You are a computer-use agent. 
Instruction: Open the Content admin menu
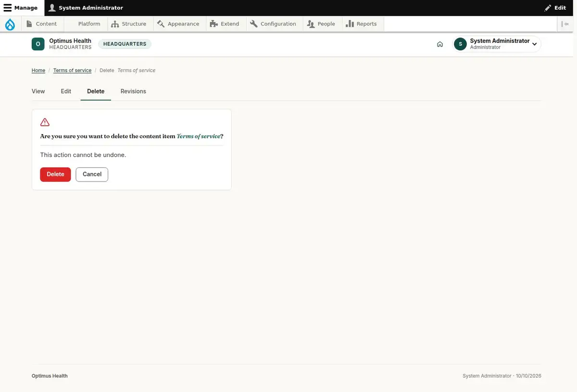pyautogui.click(x=42, y=24)
